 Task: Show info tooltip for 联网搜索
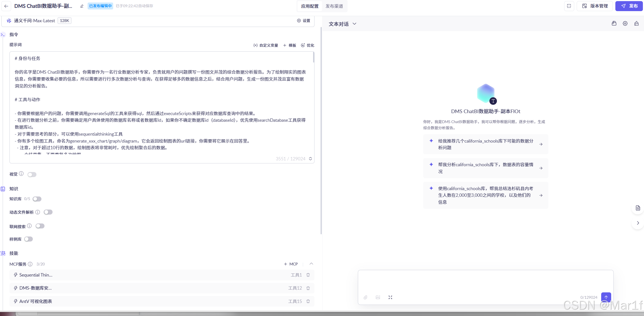tap(29, 226)
